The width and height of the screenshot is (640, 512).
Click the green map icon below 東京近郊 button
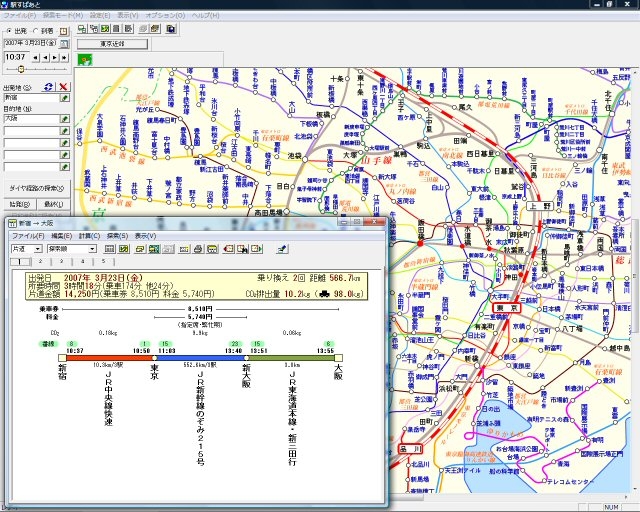tap(84, 59)
